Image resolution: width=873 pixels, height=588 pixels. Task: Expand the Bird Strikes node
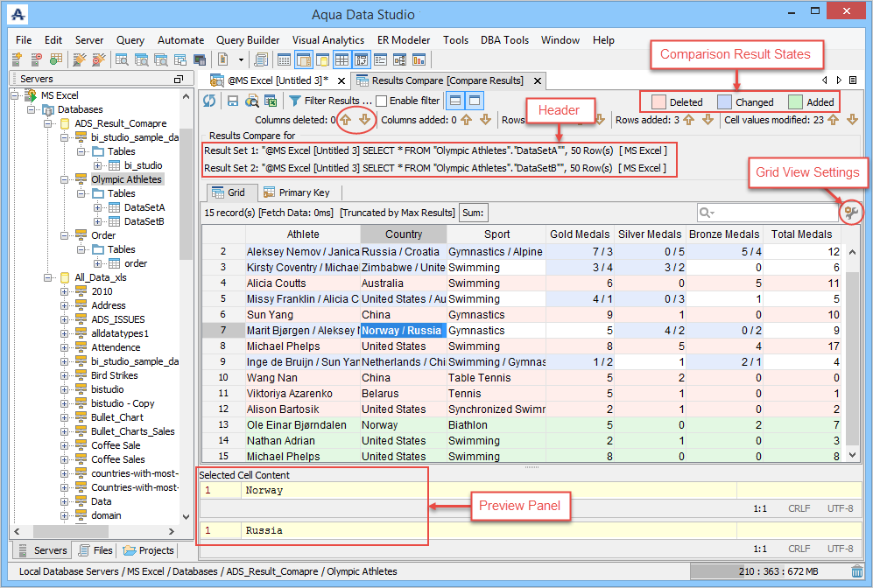[65, 375]
